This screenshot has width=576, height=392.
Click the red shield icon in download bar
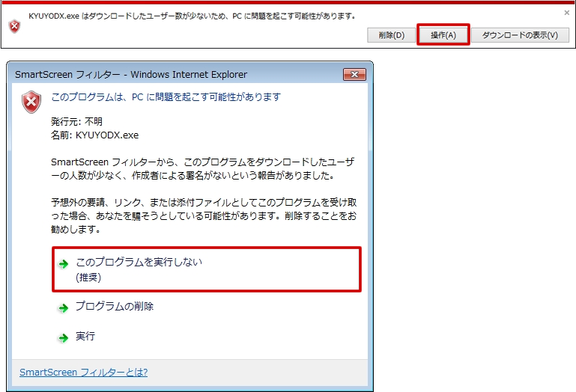pyautogui.click(x=14, y=26)
